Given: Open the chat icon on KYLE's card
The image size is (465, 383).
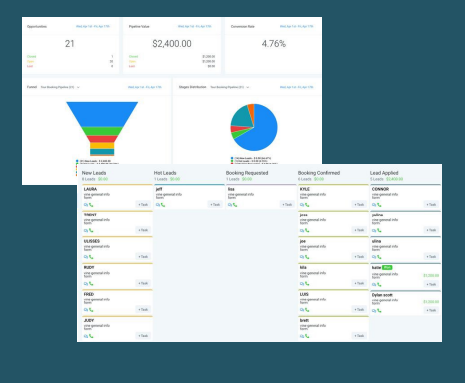Looking at the screenshot, I should 302,205.
